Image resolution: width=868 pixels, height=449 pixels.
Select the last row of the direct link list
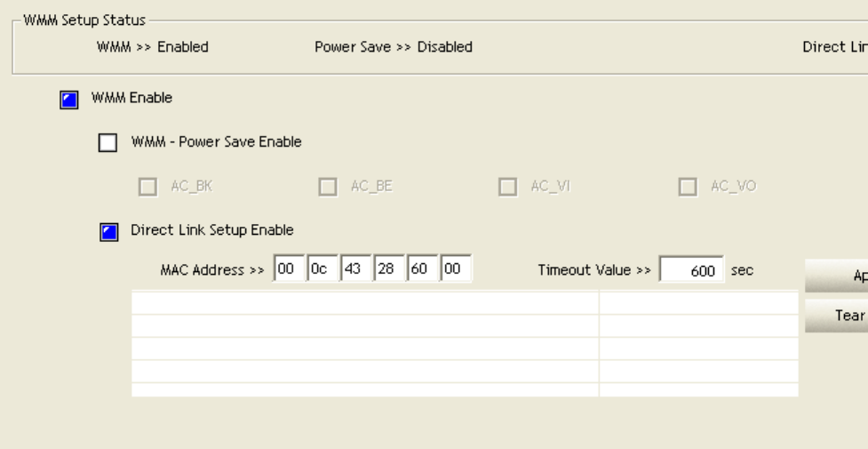(x=364, y=389)
